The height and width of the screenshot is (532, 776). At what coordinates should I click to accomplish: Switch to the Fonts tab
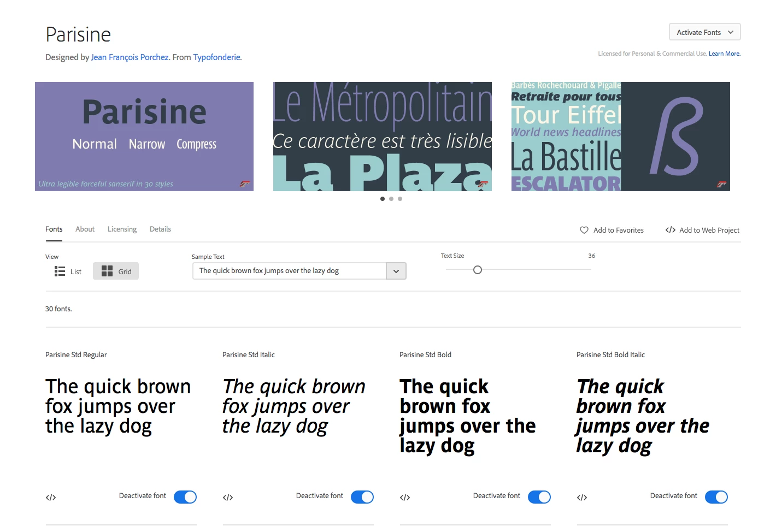[54, 229]
